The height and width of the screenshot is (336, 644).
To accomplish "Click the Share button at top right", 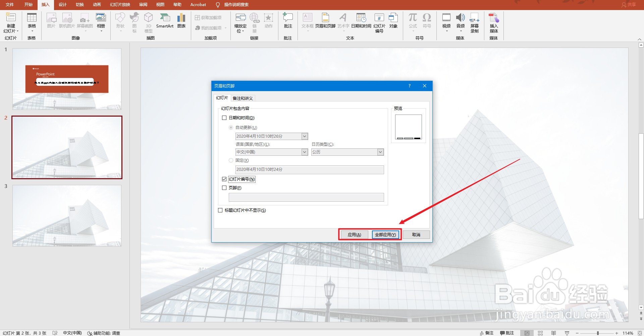I will pos(629,5).
